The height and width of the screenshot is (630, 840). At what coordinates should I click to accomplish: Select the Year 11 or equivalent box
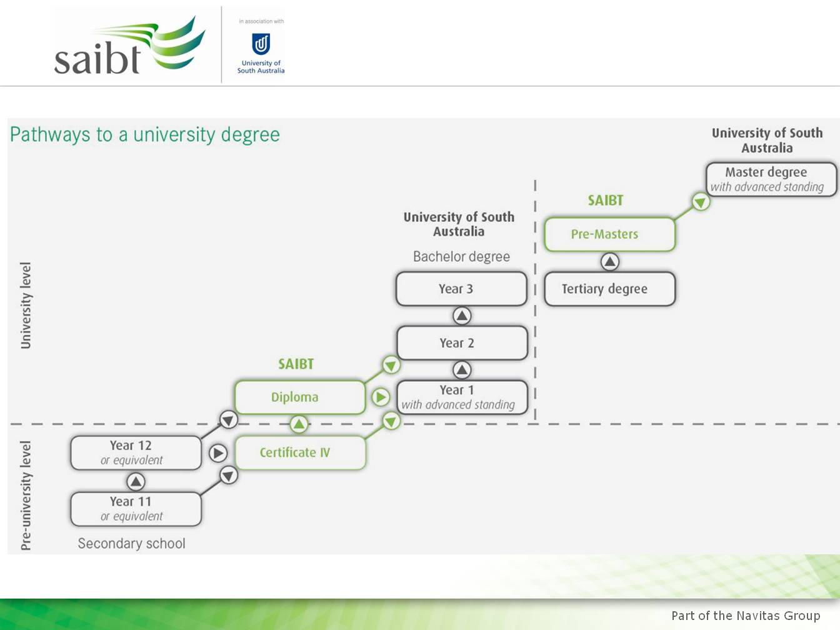click(136, 509)
